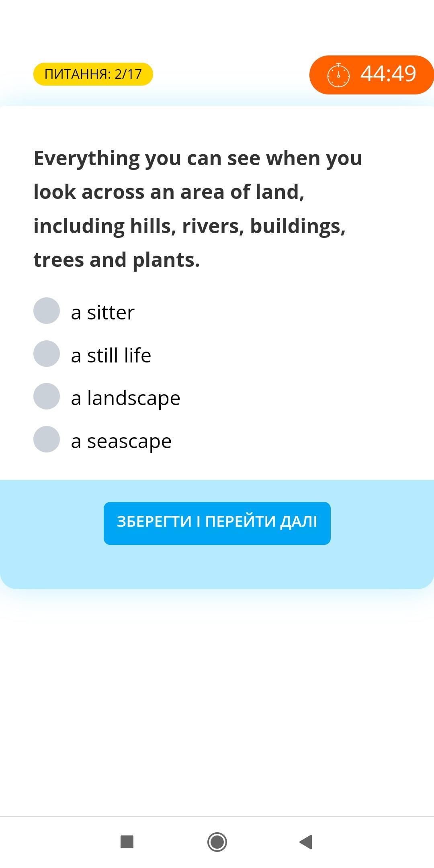Choose the 'a still life' radio button

coord(47,354)
